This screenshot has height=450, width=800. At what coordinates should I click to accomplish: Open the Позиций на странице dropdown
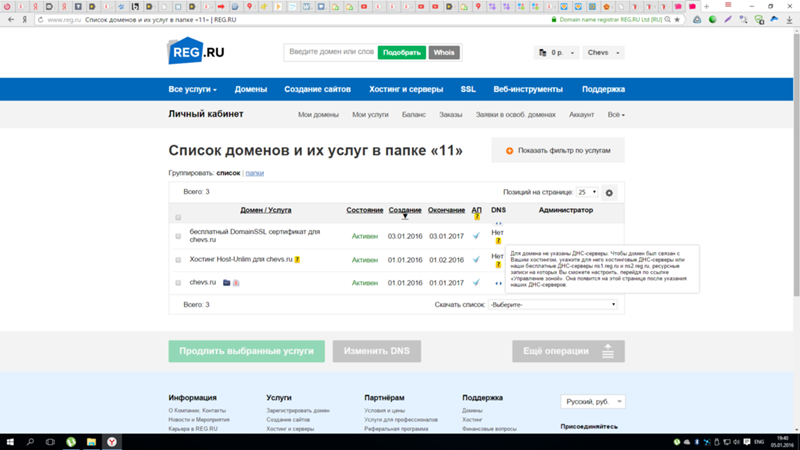(587, 192)
